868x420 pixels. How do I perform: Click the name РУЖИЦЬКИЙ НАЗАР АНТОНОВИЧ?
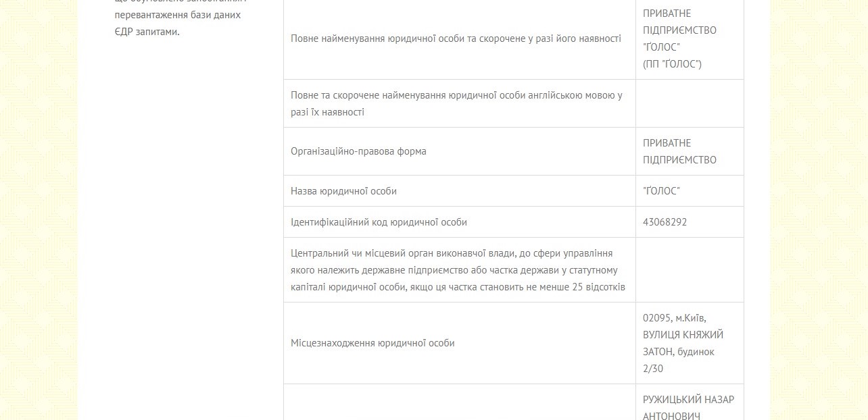pyautogui.click(x=688, y=407)
